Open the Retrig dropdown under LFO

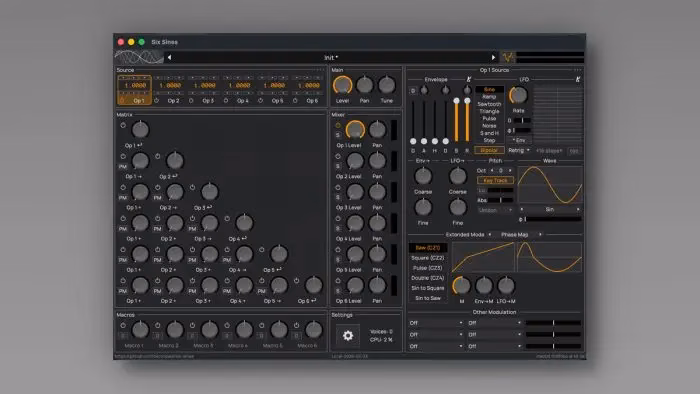coord(519,150)
